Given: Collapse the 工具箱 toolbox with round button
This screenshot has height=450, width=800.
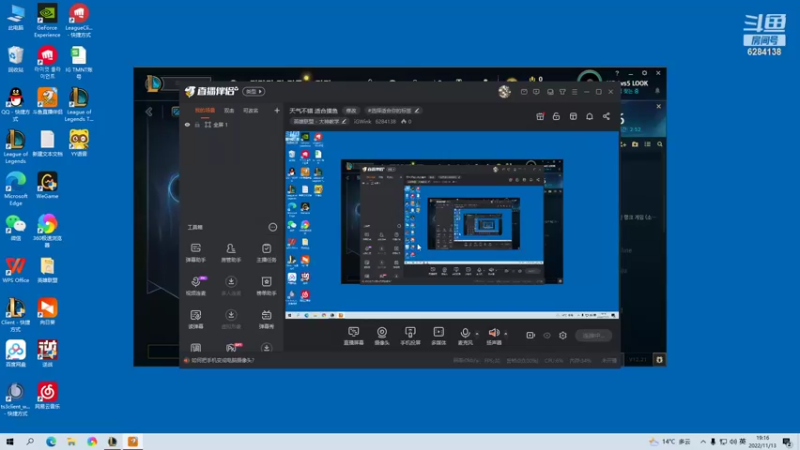Looking at the screenshot, I should (272, 227).
